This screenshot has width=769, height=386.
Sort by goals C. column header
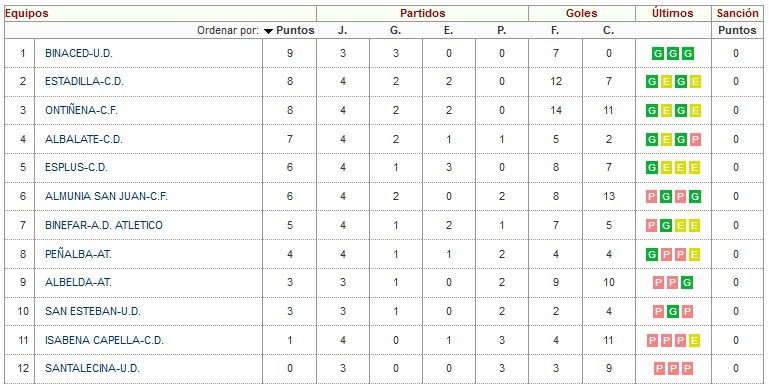coord(608,30)
